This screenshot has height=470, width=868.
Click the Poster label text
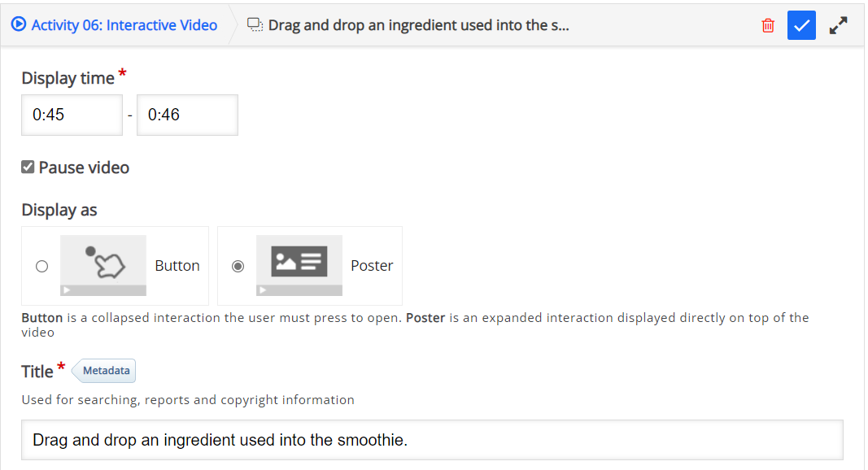click(x=372, y=266)
